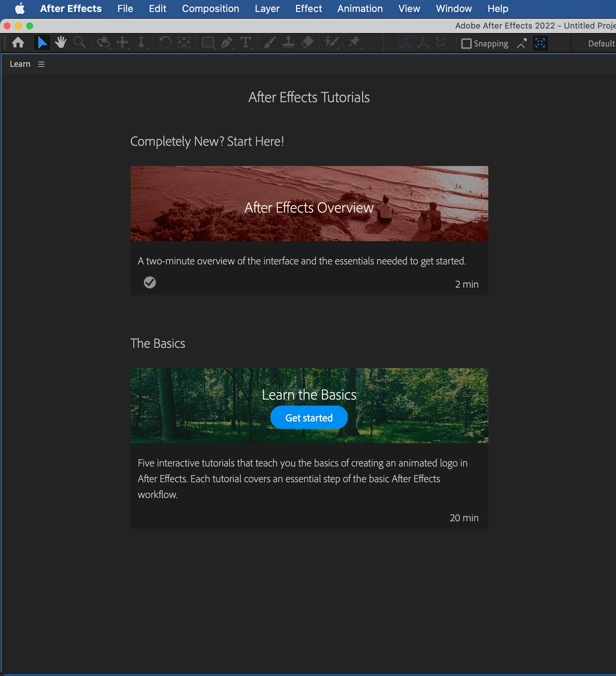This screenshot has width=616, height=676.
Task: Open the After Effects application menu
Action: pyautogui.click(x=71, y=9)
